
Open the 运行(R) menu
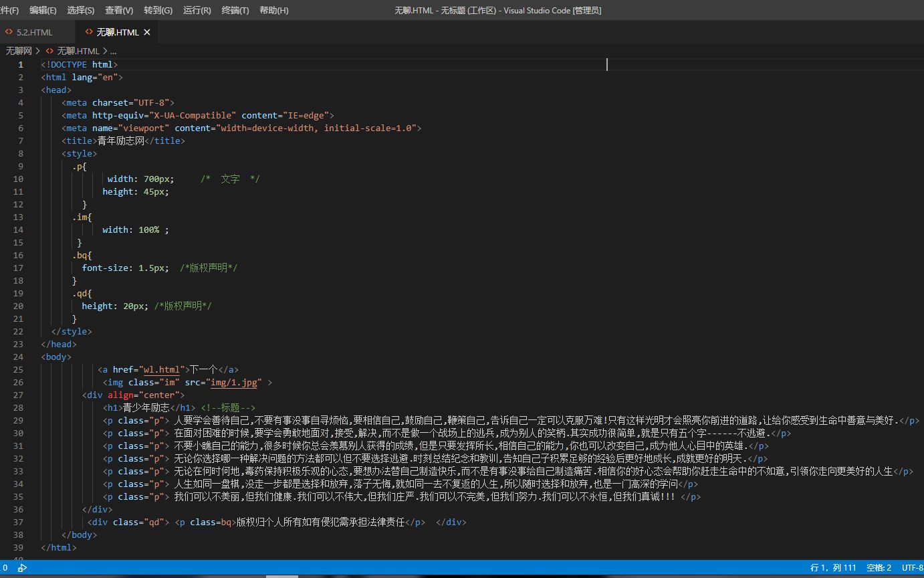197,10
